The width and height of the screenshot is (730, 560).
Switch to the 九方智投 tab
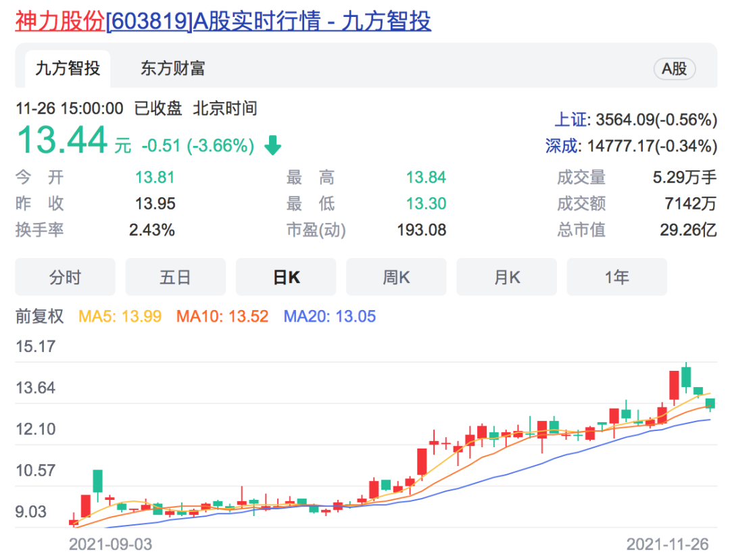(68, 68)
